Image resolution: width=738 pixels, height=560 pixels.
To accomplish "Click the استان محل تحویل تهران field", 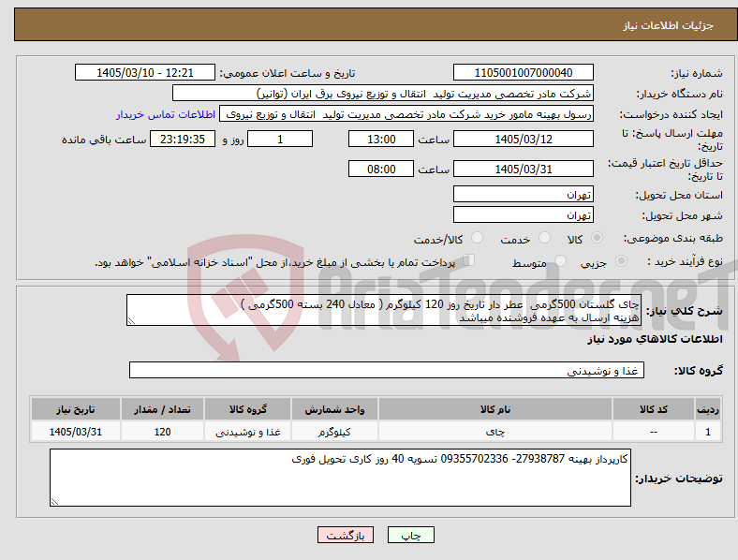I will point(523,194).
